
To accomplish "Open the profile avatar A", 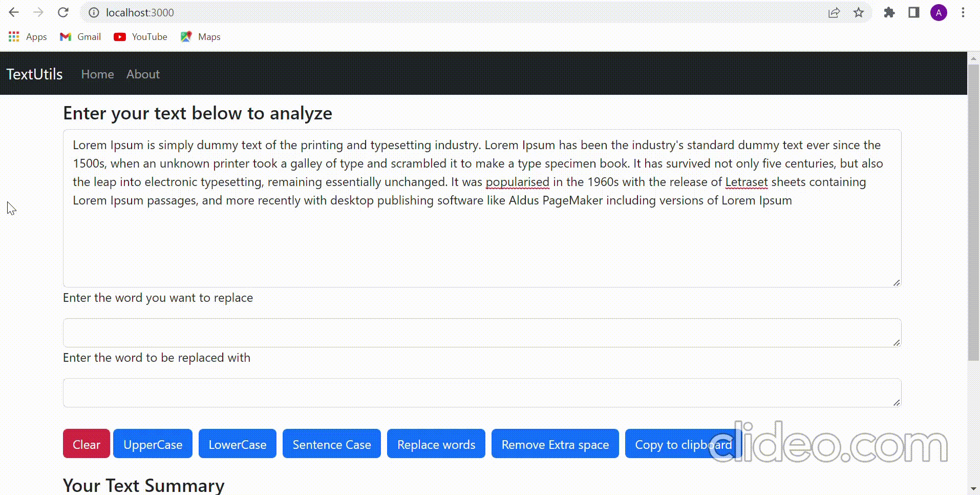I will (939, 12).
